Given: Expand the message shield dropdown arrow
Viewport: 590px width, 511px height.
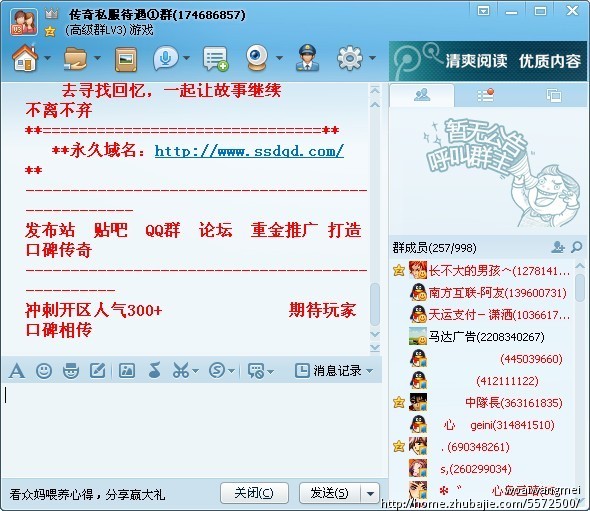Looking at the screenshot, I should pos(271,371).
